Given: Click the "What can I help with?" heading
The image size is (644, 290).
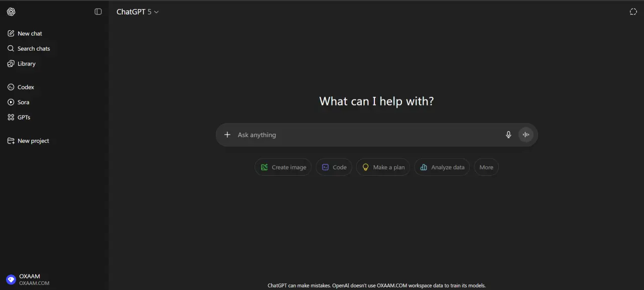Looking at the screenshot, I should click(376, 101).
